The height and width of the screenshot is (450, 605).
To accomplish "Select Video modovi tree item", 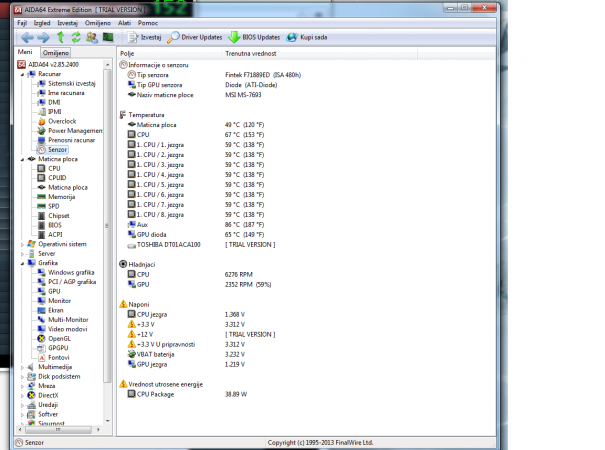I will click(x=63, y=329).
